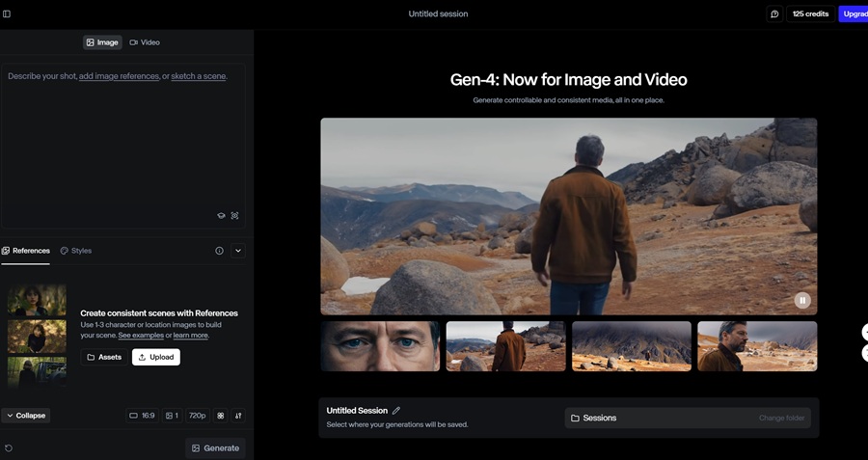Click the 'learn more' link

[190, 336]
